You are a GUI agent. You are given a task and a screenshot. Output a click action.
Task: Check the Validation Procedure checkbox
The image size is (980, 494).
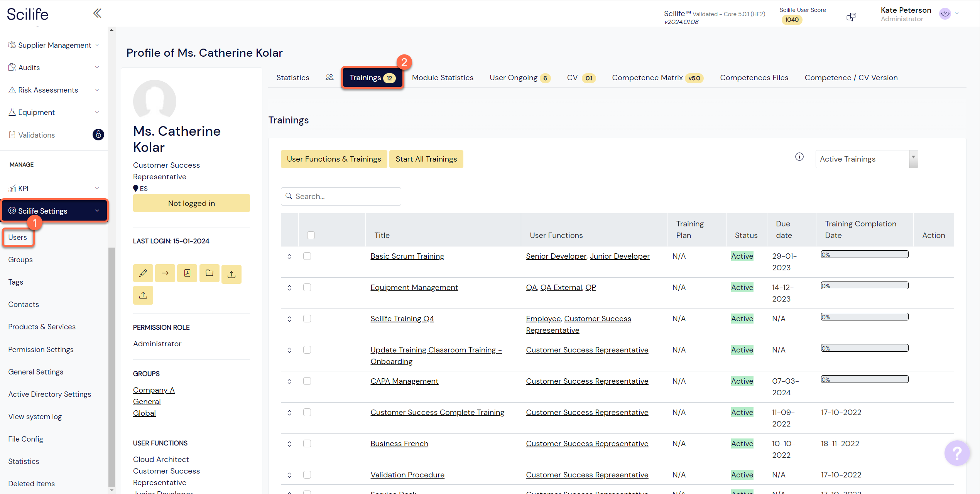point(307,475)
